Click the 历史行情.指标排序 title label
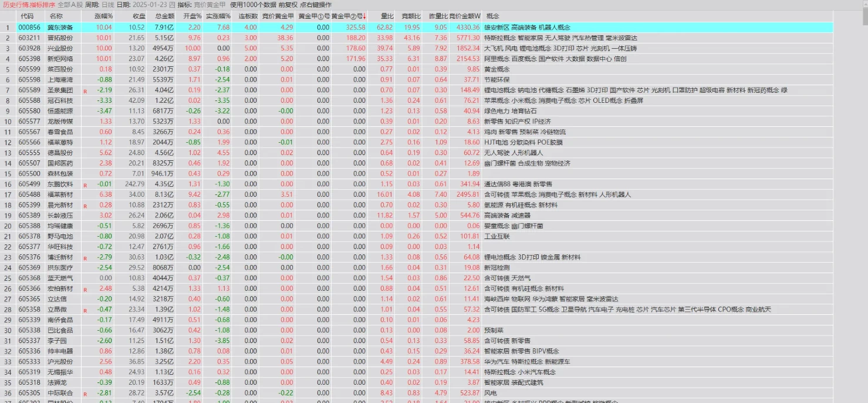868x403 pixels. [x=29, y=4]
